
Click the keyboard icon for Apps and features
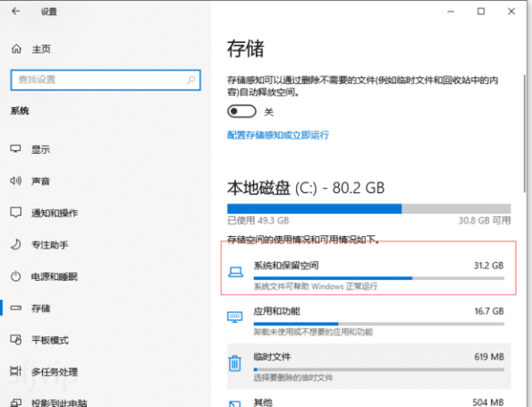pyautogui.click(x=235, y=318)
